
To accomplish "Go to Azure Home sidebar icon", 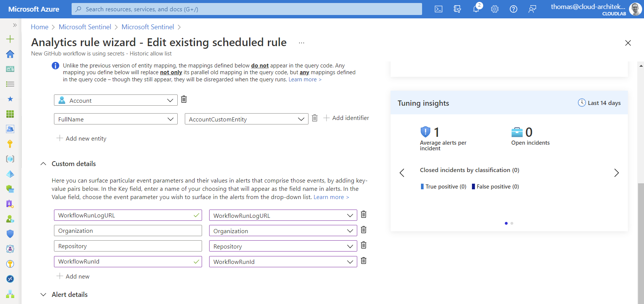I will click(10, 54).
